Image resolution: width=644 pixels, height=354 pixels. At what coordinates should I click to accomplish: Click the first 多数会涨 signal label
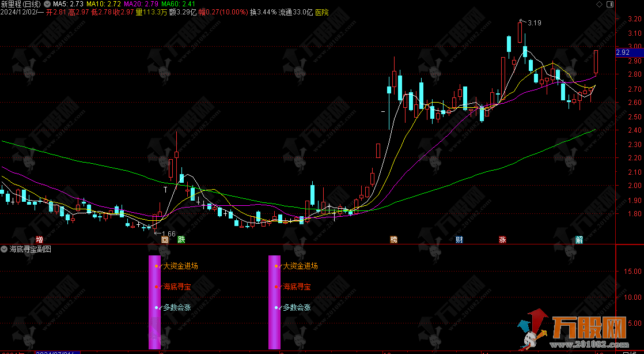coord(177,307)
